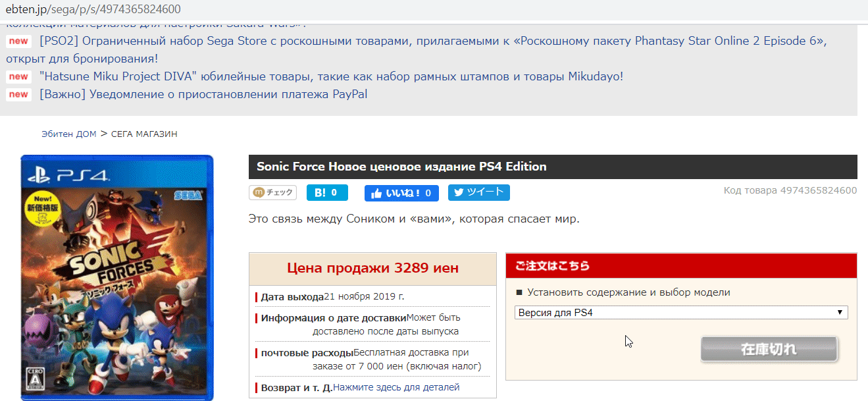
Task: Click the Hatena Bookmark B! button
Action: pos(327,193)
